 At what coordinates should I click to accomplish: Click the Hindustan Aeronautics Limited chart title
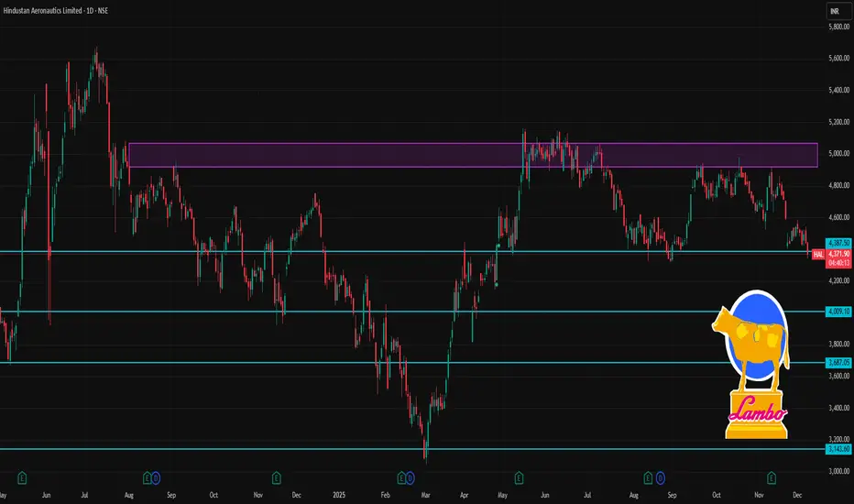56,10
